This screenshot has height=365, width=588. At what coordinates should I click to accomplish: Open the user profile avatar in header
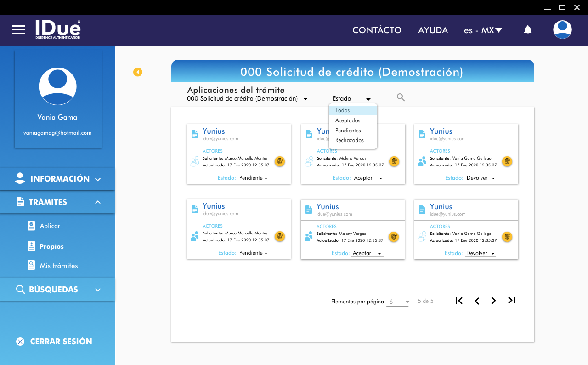coord(562,30)
